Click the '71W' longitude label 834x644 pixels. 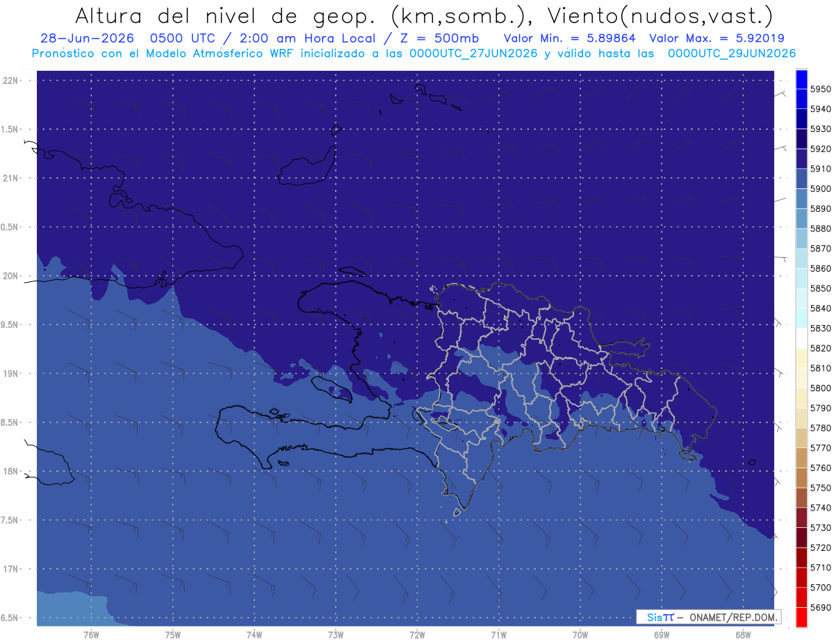coord(498,634)
